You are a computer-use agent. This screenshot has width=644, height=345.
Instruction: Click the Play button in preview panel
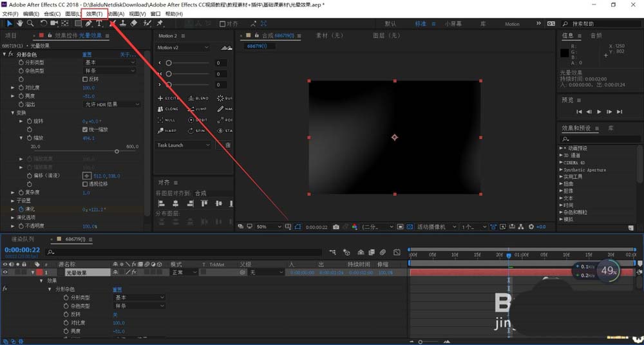pyautogui.click(x=599, y=112)
